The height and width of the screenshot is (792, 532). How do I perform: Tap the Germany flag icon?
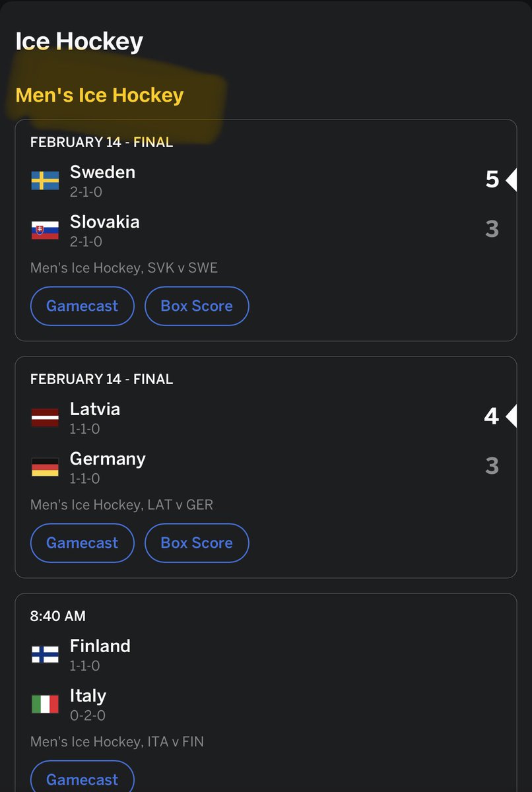coord(45,467)
